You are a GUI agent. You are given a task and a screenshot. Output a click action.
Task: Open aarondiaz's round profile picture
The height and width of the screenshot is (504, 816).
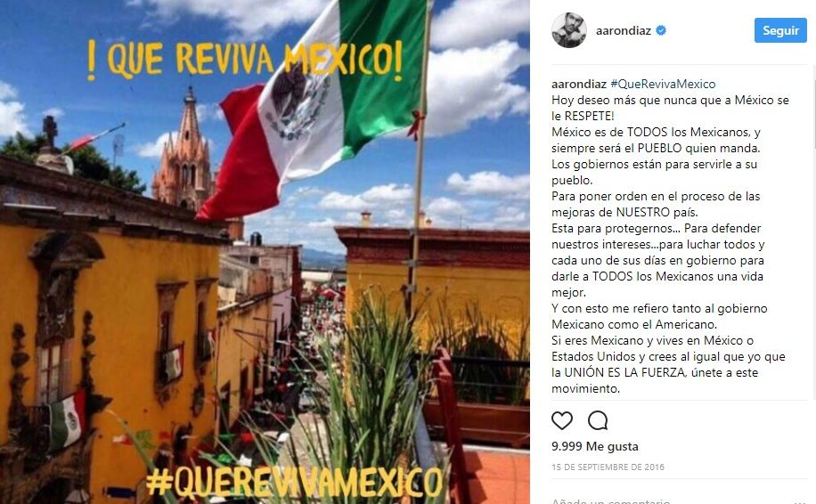click(569, 30)
